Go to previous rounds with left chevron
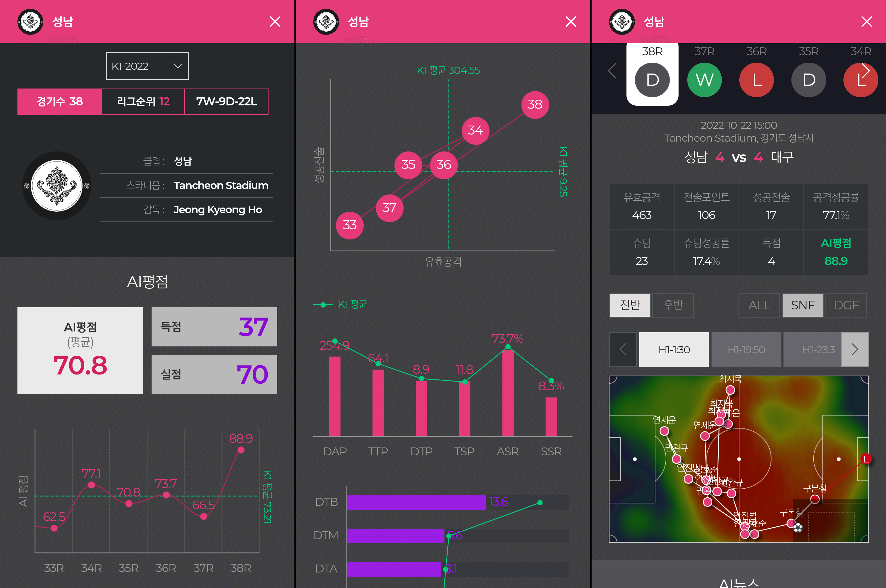 (612, 71)
